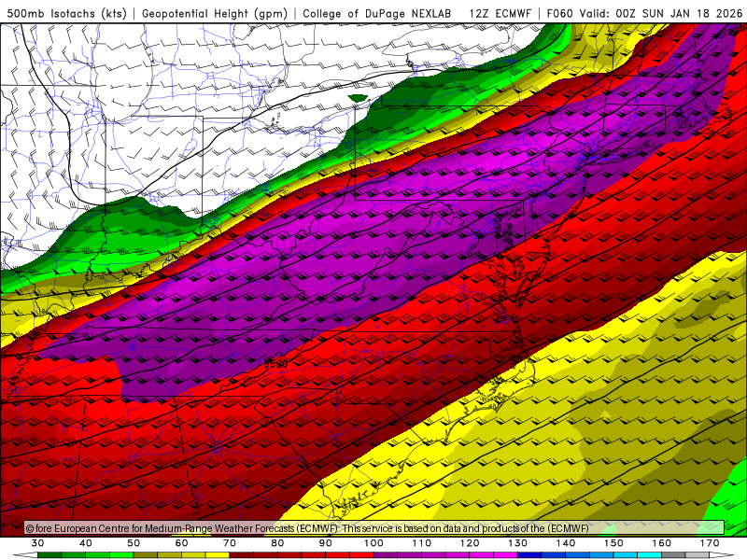Click the legend value 160
This screenshot has height=560, width=747.
click(x=662, y=543)
